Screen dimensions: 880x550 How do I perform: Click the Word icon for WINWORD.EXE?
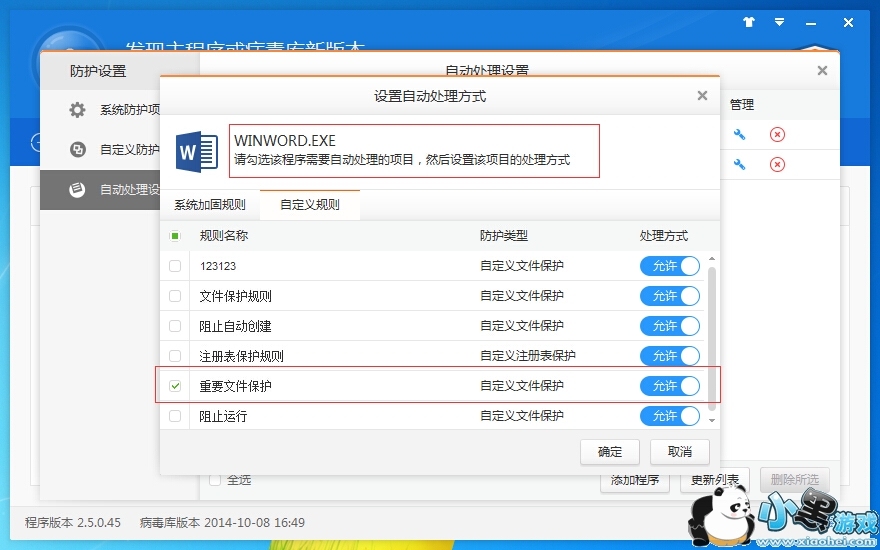tap(196, 152)
